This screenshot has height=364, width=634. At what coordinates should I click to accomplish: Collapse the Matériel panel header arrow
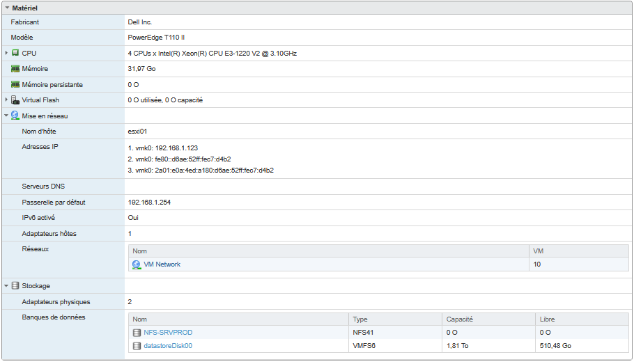pyautogui.click(x=7, y=8)
